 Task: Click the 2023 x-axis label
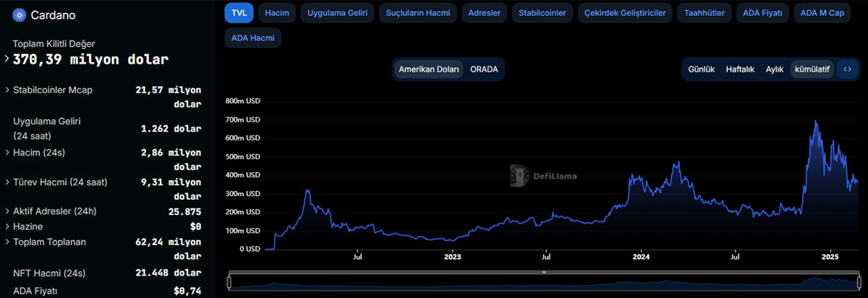tap(452, 256)
